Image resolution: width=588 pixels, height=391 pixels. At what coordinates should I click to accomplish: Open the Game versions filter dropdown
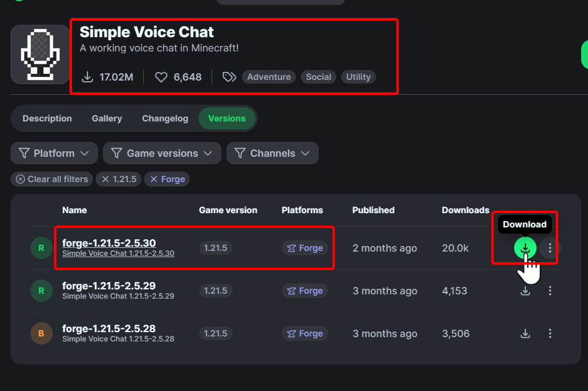[162, 153]
